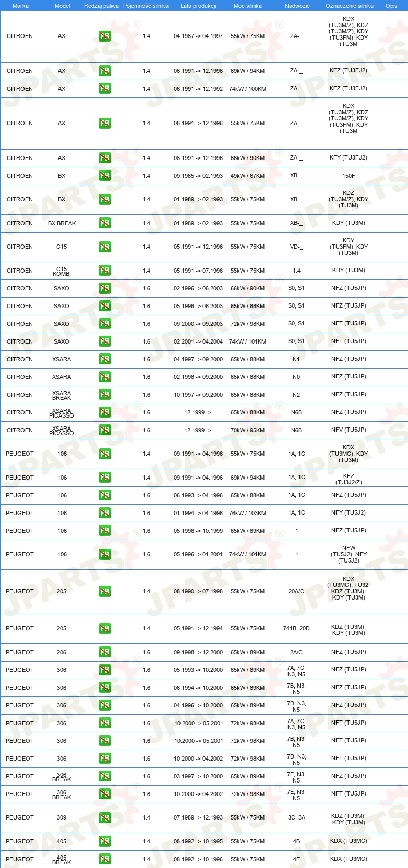Click the '405 BREAK' model name
Viewport: 408px width, 868px height.
click(62, 860)
